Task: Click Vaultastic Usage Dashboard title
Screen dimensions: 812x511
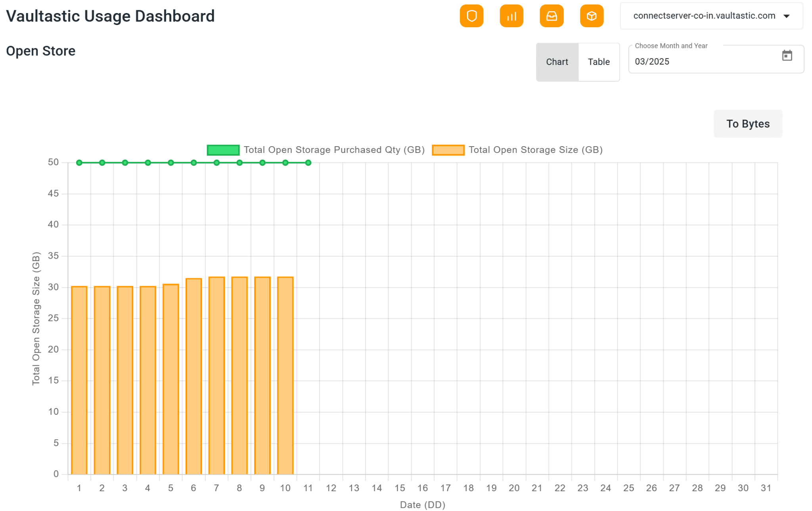Action: coord(110,16)
